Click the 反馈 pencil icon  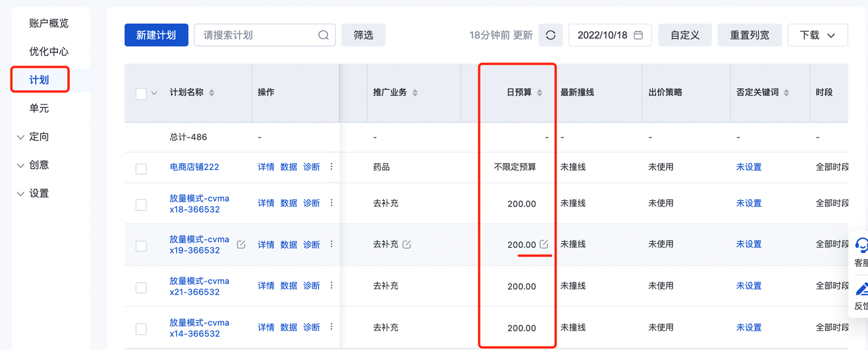[x=862, y=288]
